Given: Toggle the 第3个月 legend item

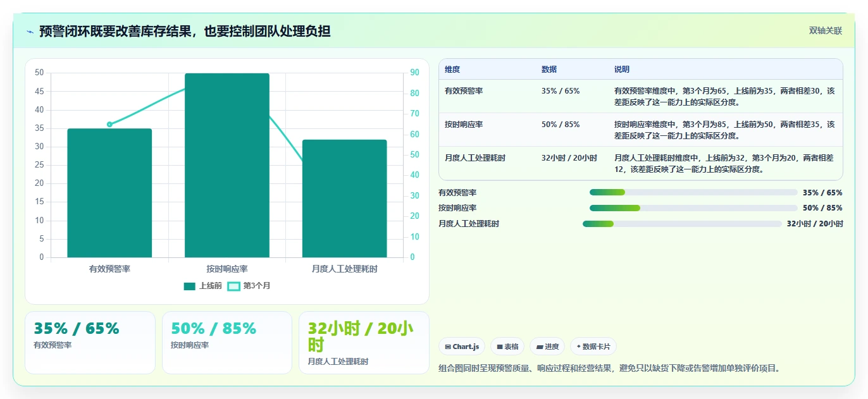Looking at the screenshot, I should 249,286.
